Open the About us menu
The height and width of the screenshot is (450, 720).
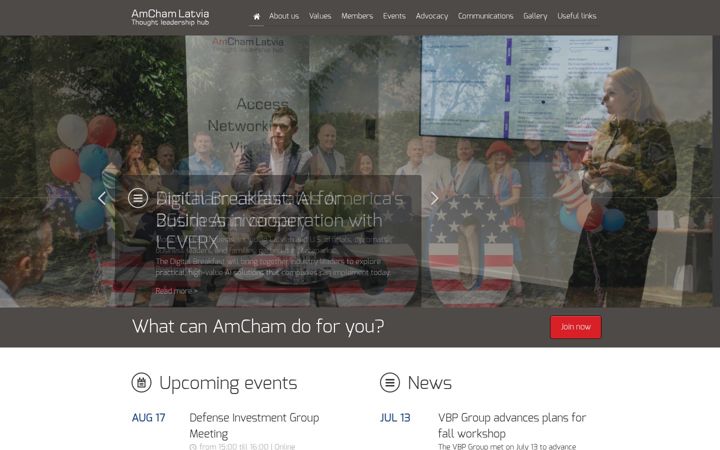pos(284,16)
